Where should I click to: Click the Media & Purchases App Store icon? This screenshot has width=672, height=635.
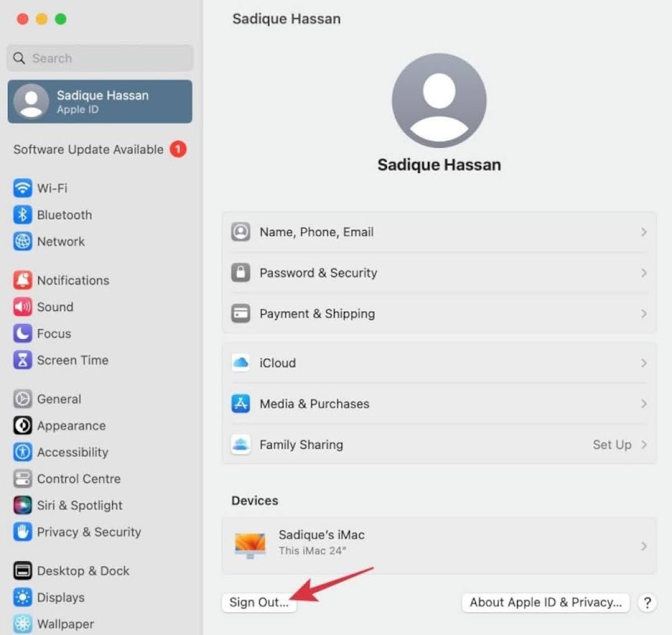(241, 404)
